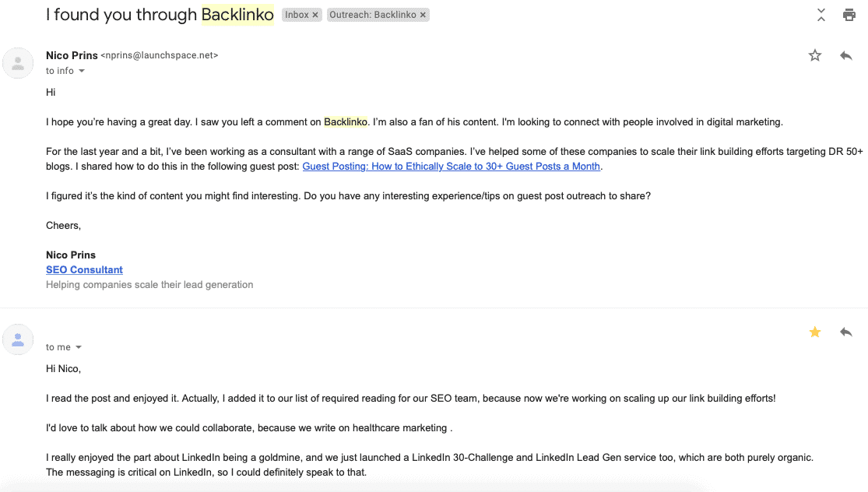
Task: Click the Inbox label tag
Action: click(x=297, y=15)
